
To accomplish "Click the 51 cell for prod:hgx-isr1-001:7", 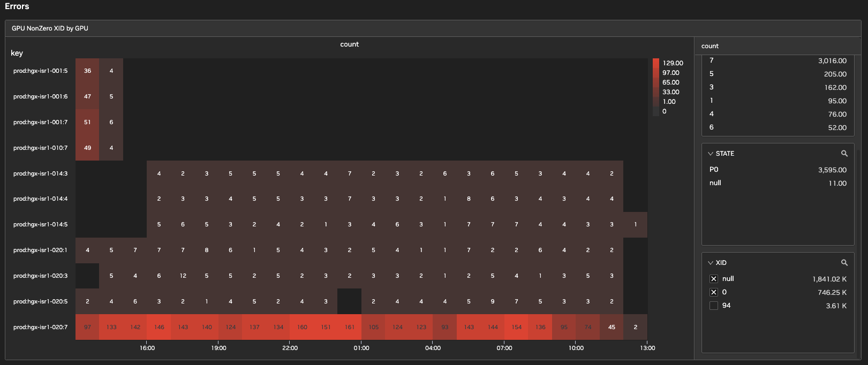I will click(x=87, y=122).
